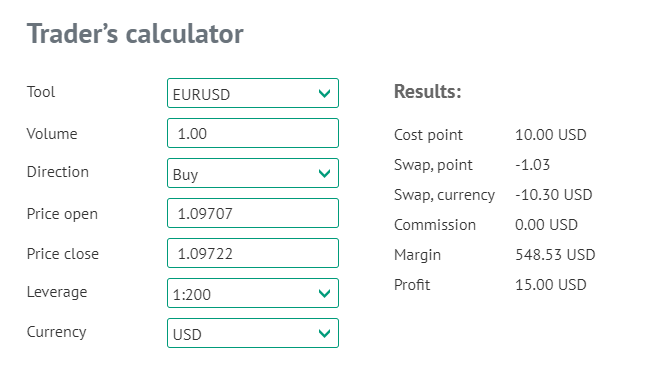
Task: Click the Volume label text
Action: pos(52,134)
